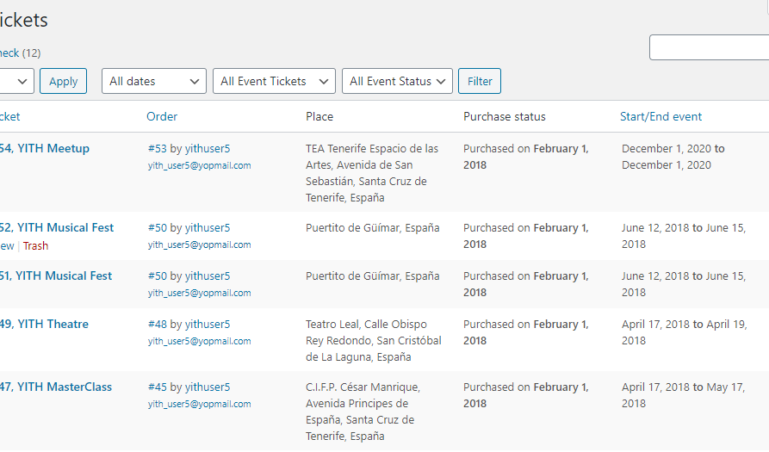Expand the All Event Tickets dropdown

pyautogui.click(x=274, y=81)
